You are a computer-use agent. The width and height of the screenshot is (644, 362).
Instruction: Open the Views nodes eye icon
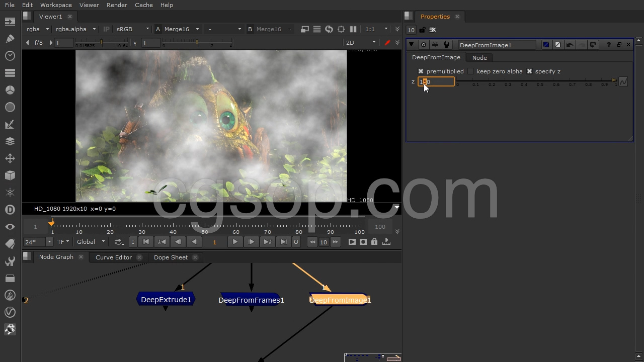point(10,227)
